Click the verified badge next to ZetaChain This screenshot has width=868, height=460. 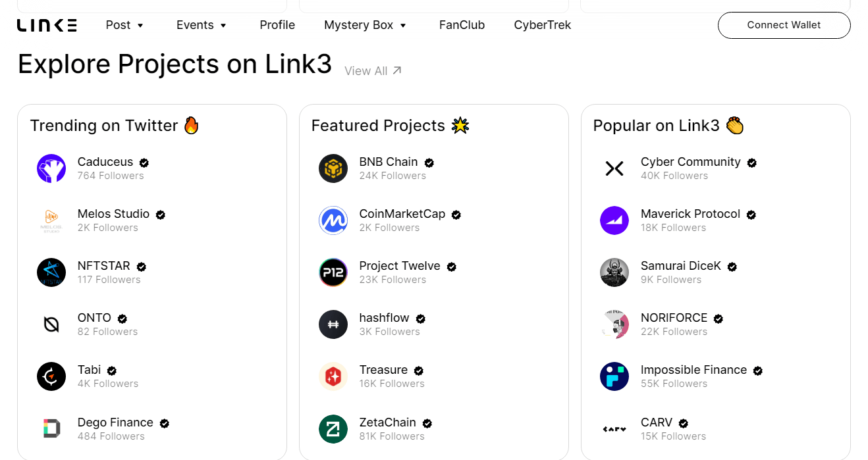427,423
